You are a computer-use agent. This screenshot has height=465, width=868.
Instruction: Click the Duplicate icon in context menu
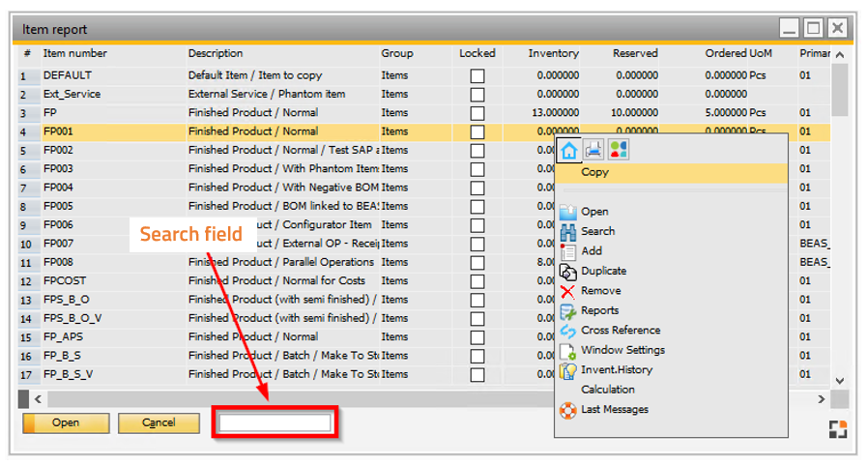coord(568,272)
